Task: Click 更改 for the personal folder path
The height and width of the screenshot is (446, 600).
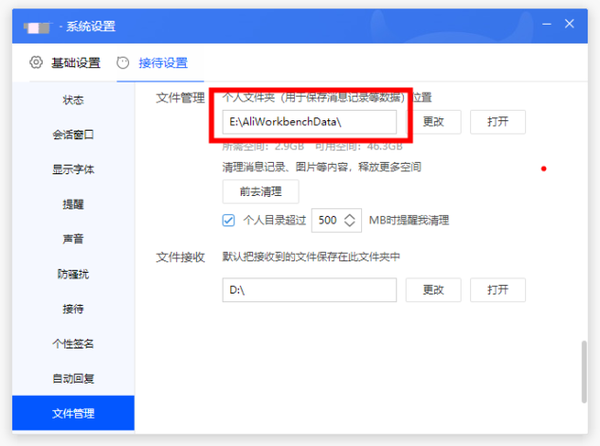Action: pyautogui.click(x=433, y=122)
